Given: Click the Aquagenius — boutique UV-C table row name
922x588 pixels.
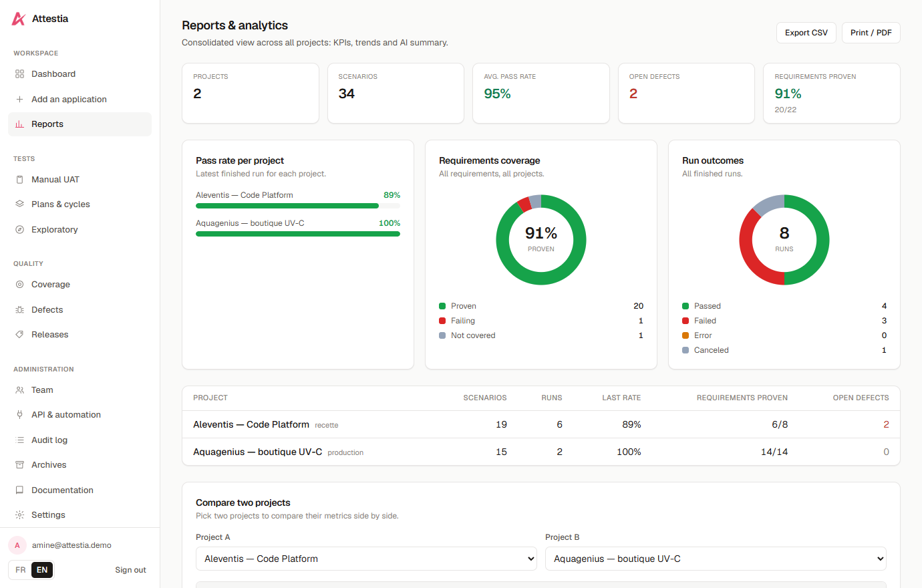Looking at the screenshot, I should [x=258, y=452].
